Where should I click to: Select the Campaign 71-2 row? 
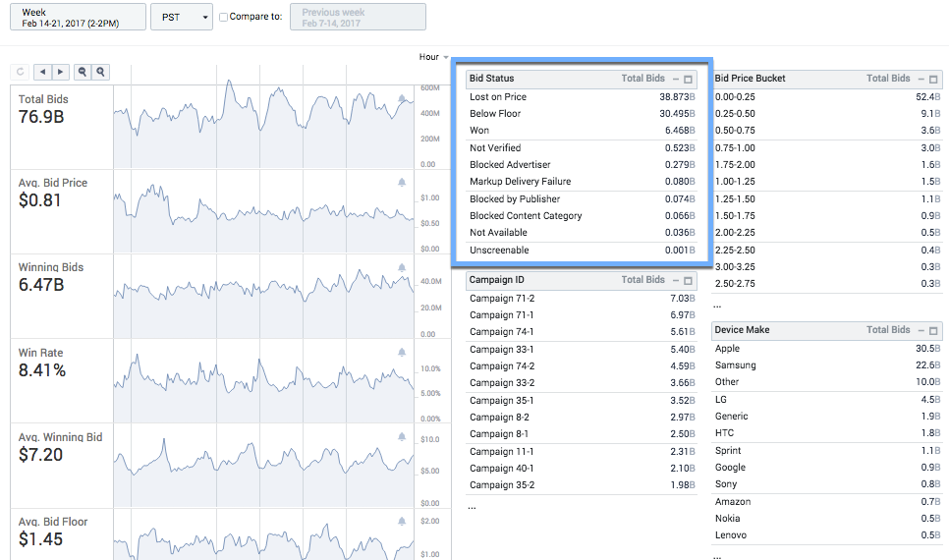click(x=580, y=299)
